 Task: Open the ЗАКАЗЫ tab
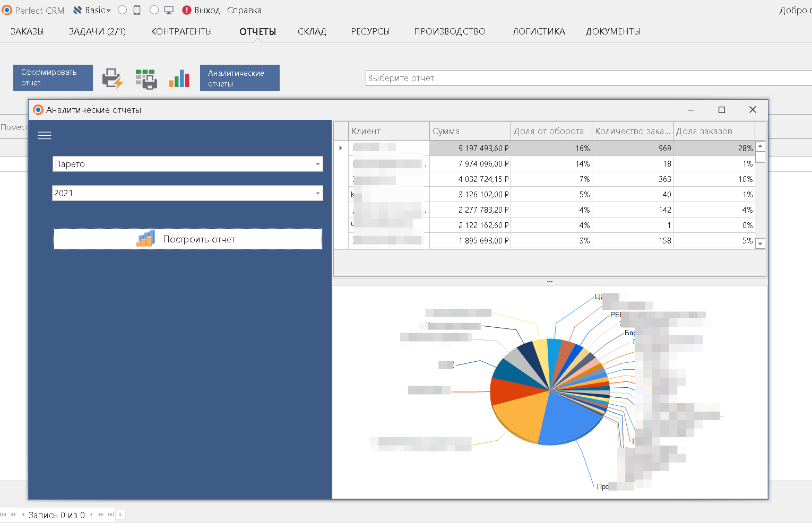tap(27, 31)
